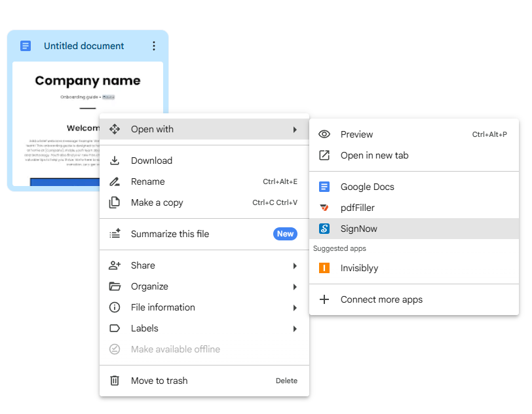Click the Download icon
Viewport: 532px width, 414px height.
[x=115, y=160]
